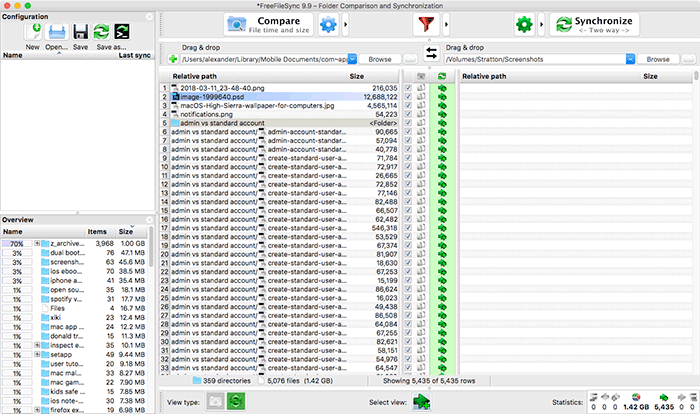Expand setapp folder in Overview
The image size is (700, 414).
pos(37,354)
